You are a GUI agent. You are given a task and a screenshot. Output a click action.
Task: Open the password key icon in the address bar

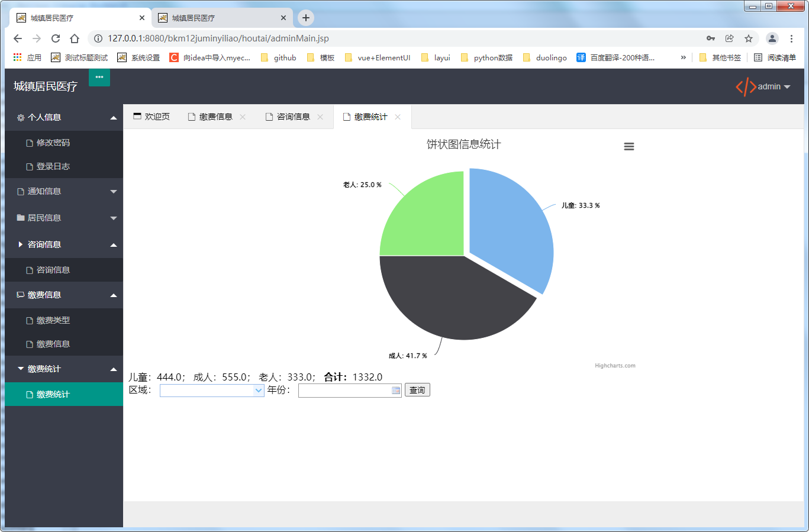[711, 38]
